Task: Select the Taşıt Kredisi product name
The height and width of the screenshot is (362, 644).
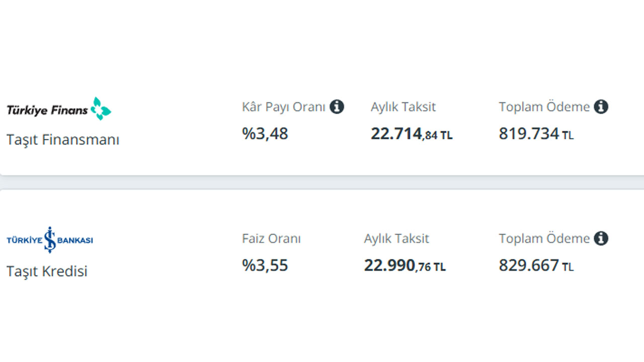Action: [x=47, y=271]
